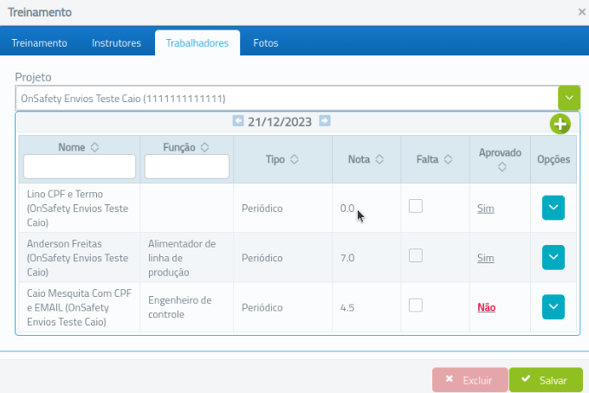The image size is (589, 393).
Task: Switch to Instrutores tab
Action: pos(116,43)
